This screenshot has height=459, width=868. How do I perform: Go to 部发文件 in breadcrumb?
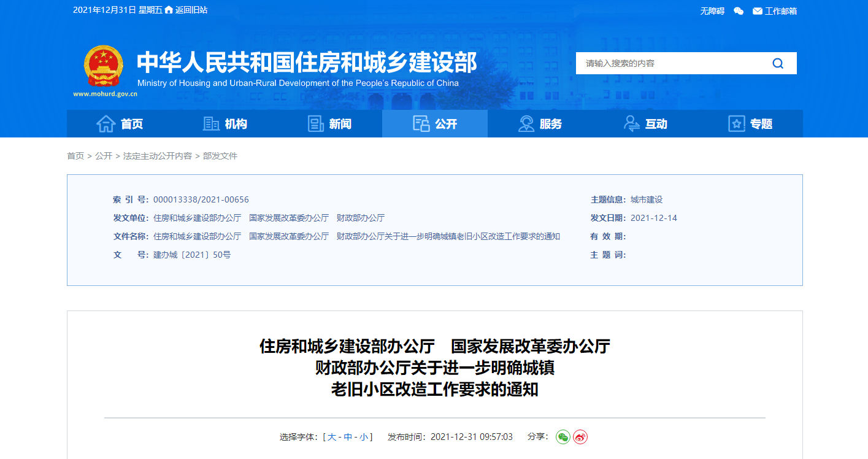click(x=220, y=156)
